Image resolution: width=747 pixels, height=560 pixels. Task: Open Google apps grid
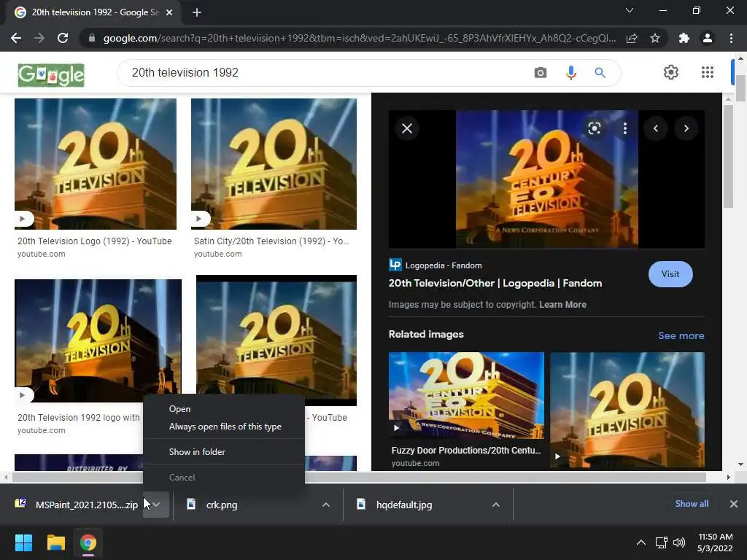708,72
